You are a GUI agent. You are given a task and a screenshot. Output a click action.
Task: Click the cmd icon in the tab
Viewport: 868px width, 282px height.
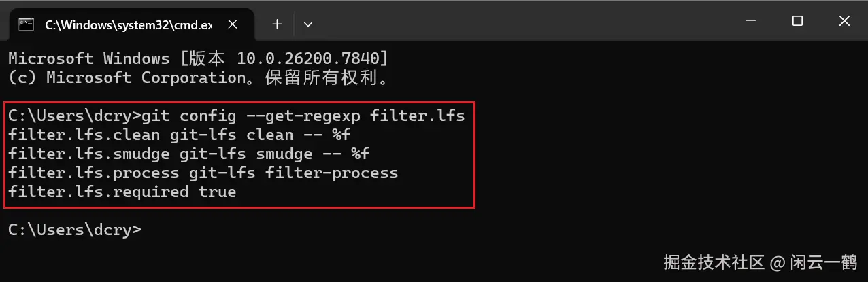point(27,24)
